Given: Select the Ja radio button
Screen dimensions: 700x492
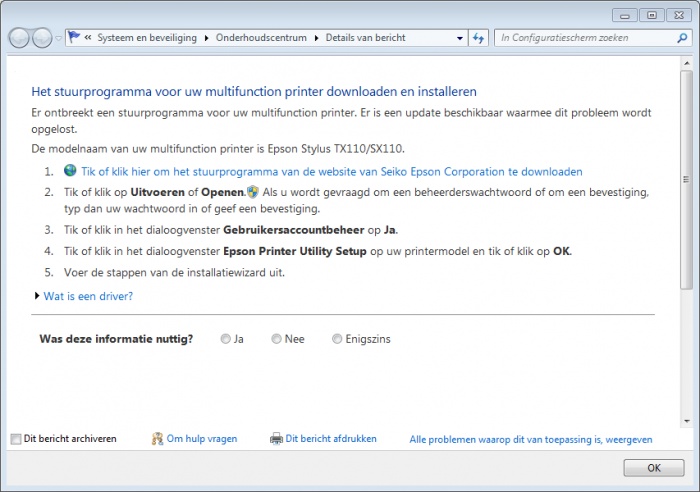Looking at the screenshot, I should 225,339.
